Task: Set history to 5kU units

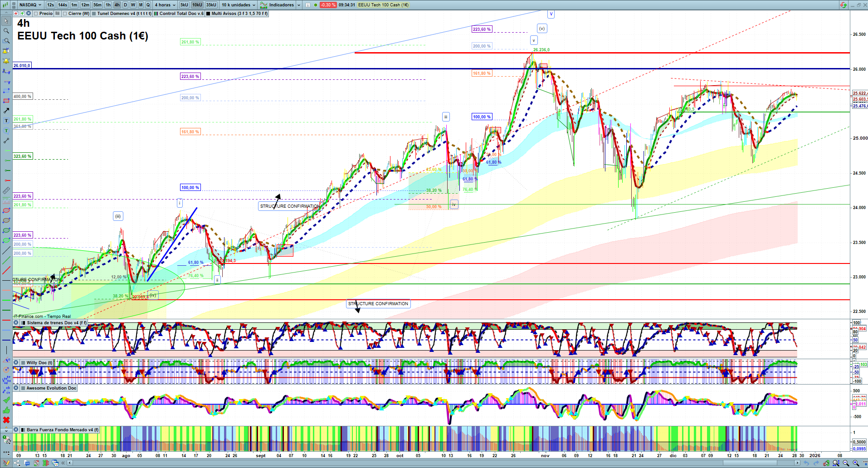Action: pos(184,5)
